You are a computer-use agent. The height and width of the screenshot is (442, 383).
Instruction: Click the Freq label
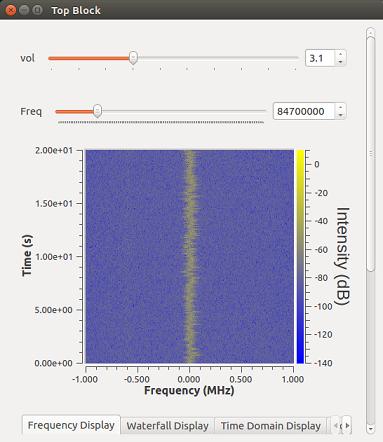click(x=31, y=111)
